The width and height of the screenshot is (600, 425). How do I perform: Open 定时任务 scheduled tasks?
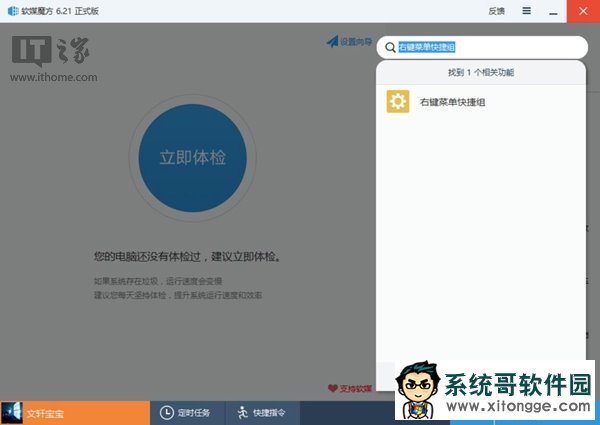pyautogui.click(x=194, y=412)
